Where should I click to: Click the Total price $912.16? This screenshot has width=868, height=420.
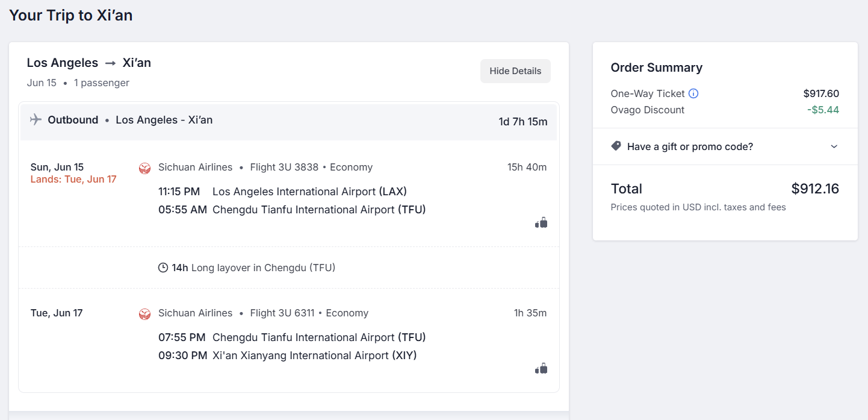[815, 189]
